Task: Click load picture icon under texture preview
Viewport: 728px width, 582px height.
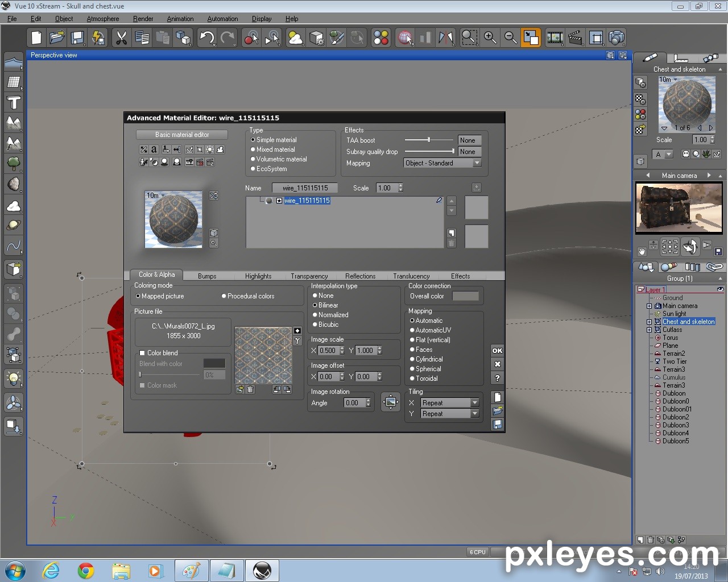Action: (x=240, y=389)
